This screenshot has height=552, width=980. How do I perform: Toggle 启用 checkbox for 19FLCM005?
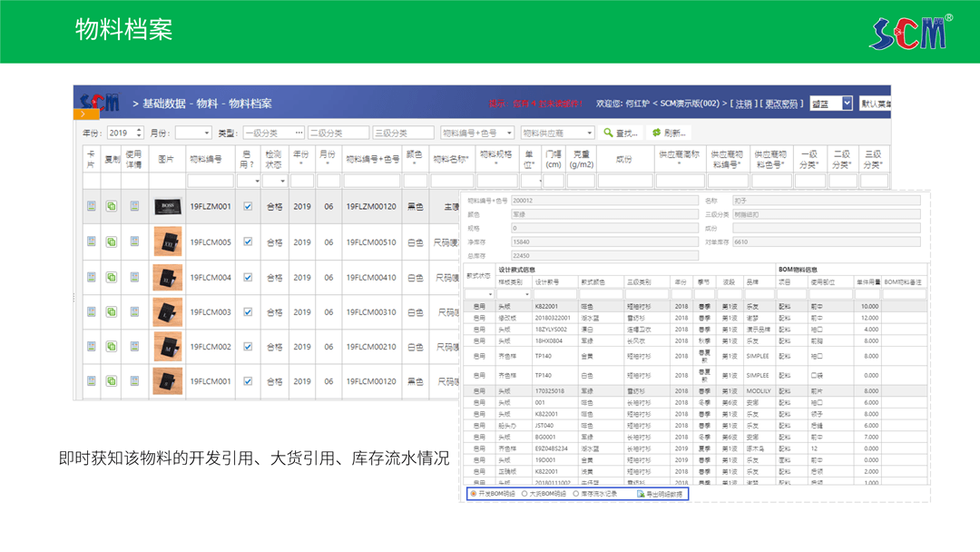(248, 241)
